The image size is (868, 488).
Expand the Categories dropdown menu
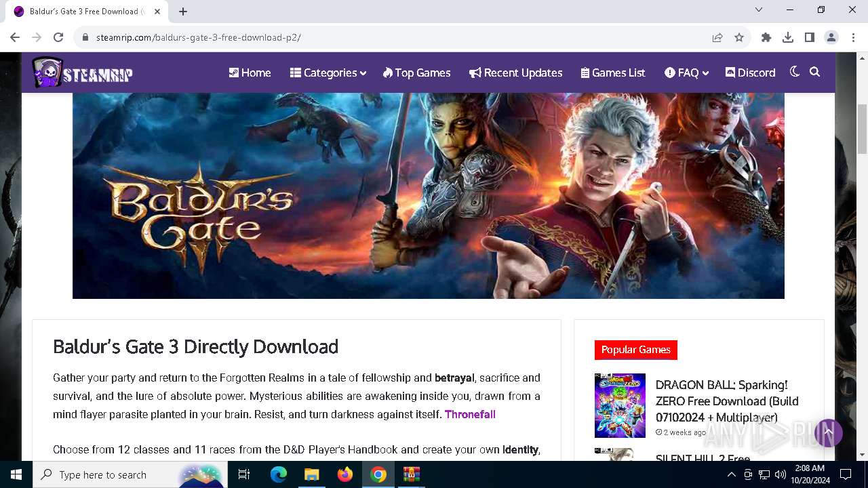pyautogui.click(x=328, y=73)
